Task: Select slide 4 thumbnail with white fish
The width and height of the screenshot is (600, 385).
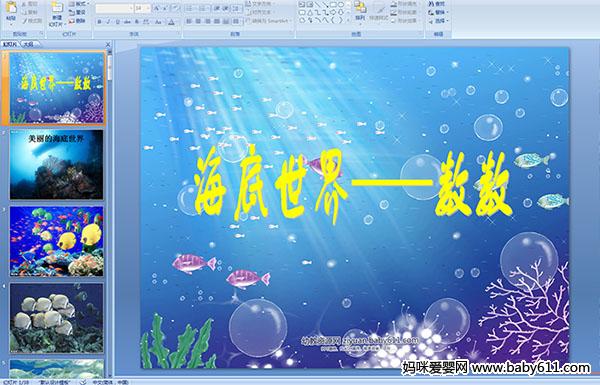Action: [56, 318]
